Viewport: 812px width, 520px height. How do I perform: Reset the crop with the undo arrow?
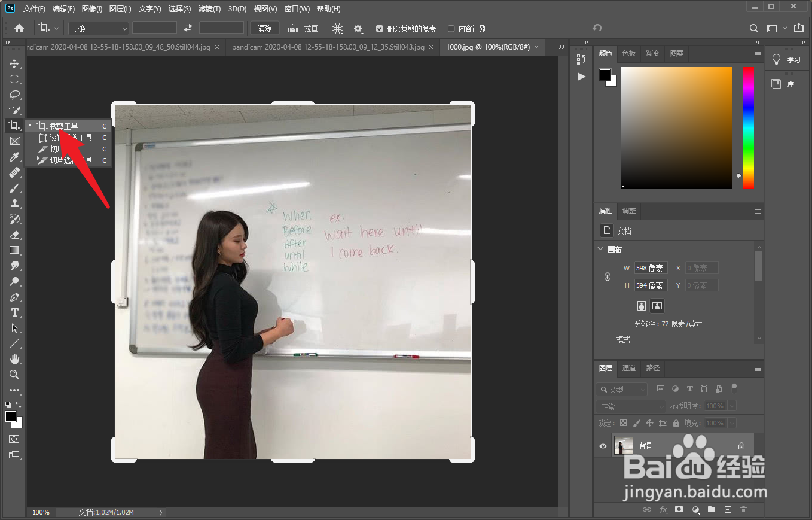tap(596, 28)
